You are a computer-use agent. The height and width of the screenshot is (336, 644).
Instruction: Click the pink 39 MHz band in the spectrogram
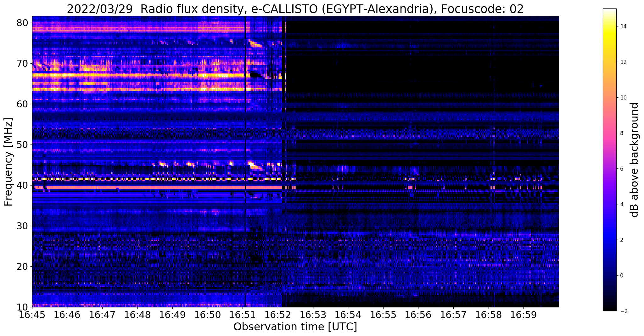(157, 188)
